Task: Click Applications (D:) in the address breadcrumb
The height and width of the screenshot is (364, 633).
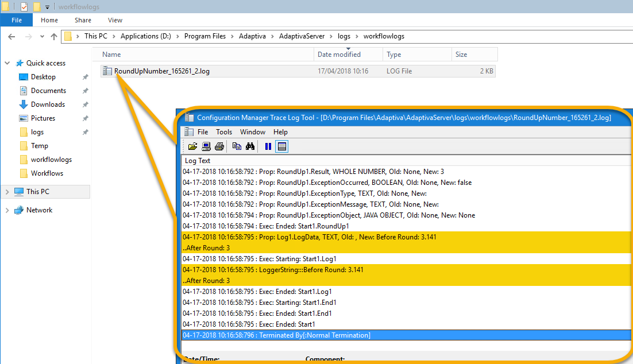Action: coord(146,36)
